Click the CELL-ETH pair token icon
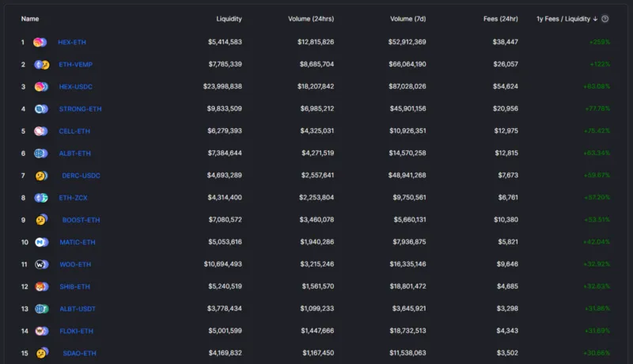 [41, 131]
